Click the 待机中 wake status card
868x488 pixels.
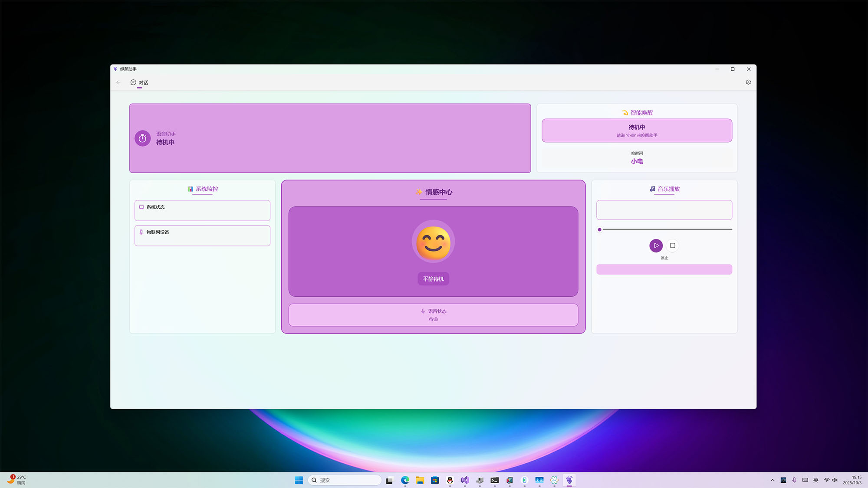[x=637, y=131]
